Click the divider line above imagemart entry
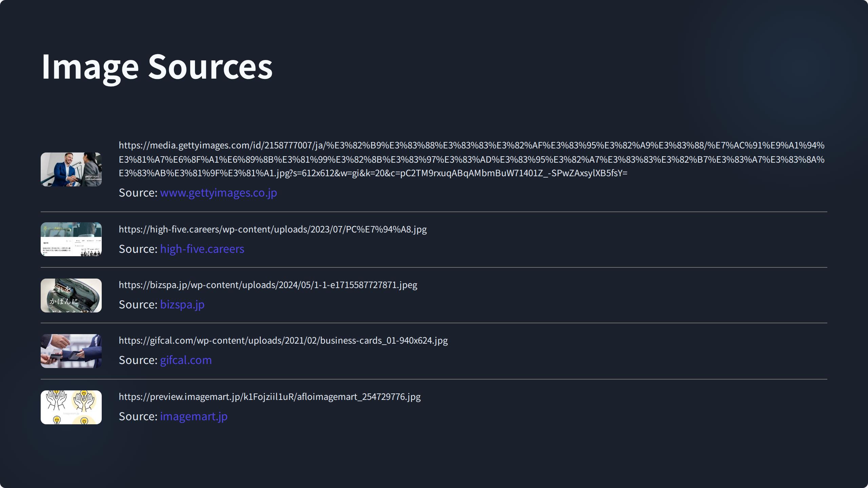 [434, 379]
